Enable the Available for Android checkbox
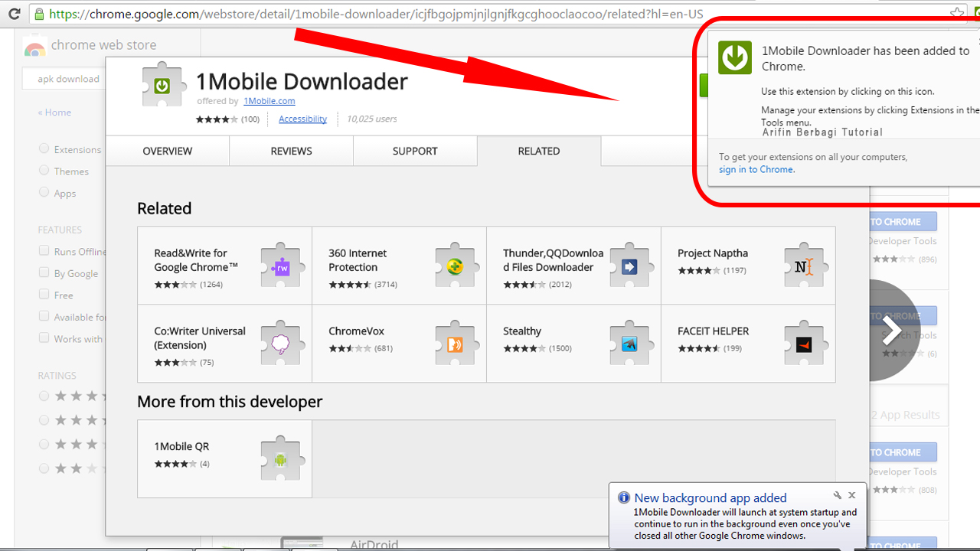The width and height of the screenshot is (980, 551). (44, 316)
